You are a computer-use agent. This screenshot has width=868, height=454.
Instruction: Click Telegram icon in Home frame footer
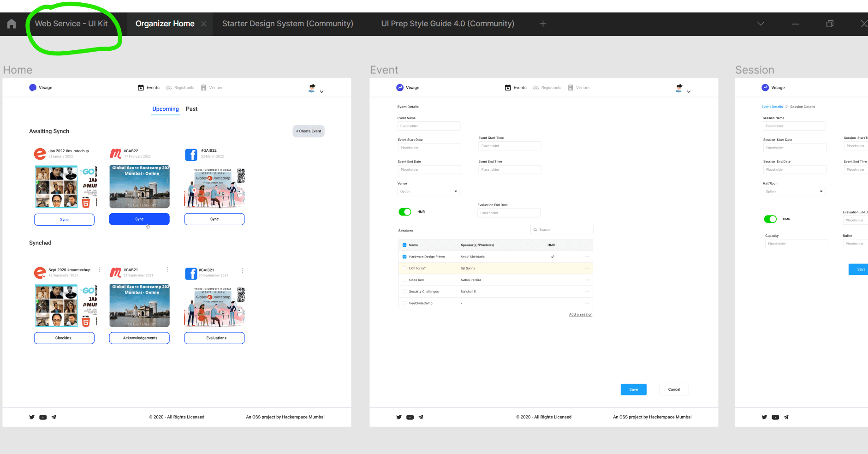[x=54, y=417]
